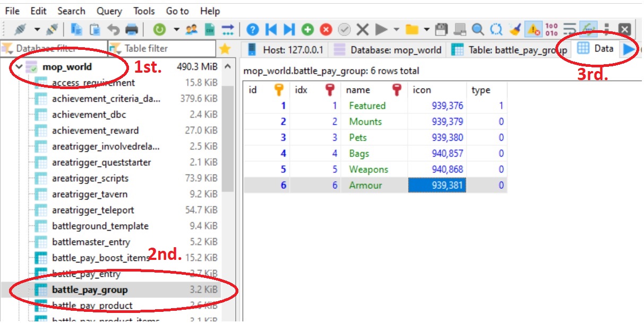Select the achievement_reward table in tree
Image resolution: width=644 pixels, height=323 pixels.
pos(95,130)
